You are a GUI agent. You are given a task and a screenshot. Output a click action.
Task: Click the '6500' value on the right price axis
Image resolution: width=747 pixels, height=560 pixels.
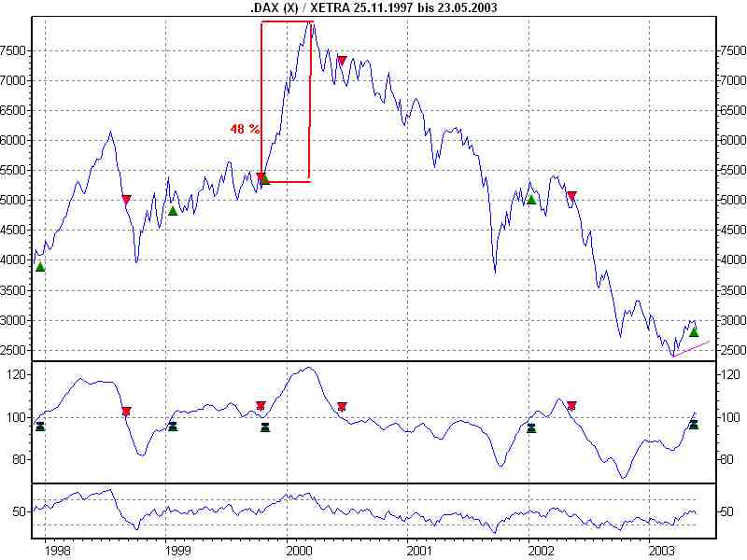(733, 110)
